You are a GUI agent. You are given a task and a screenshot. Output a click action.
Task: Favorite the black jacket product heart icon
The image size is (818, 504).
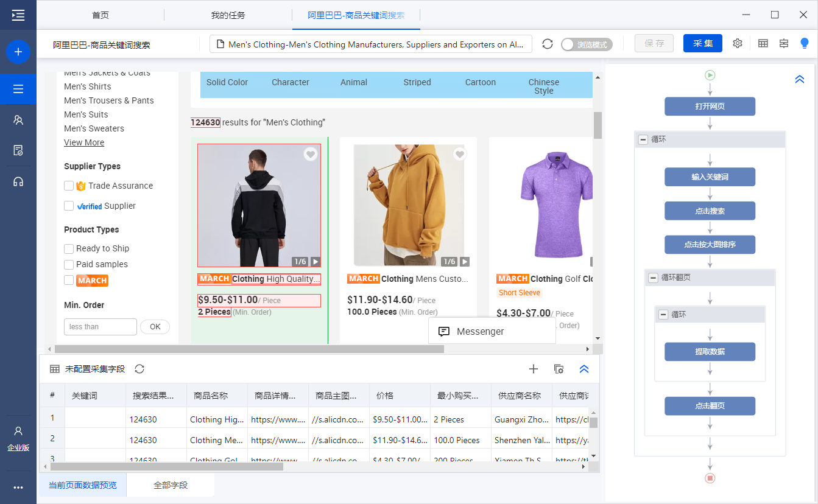click(311, 155)
